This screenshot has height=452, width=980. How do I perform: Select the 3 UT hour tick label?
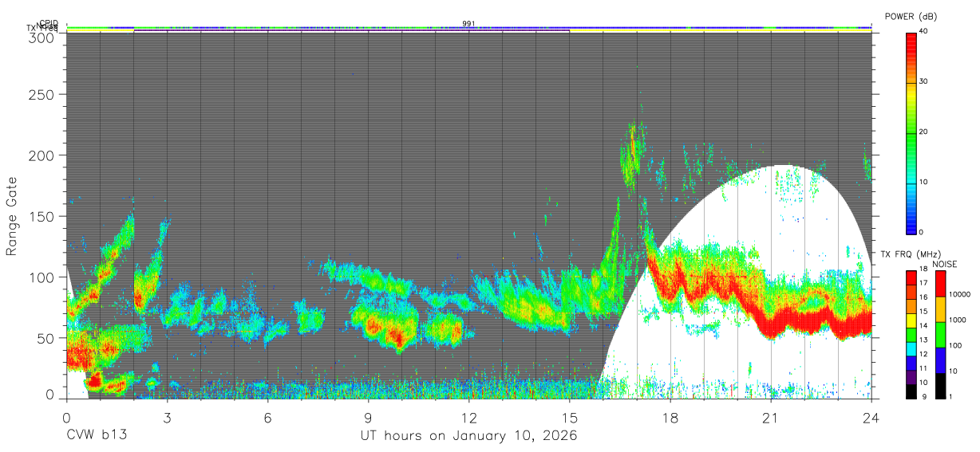pyautogui.click(x=167, y=416)
